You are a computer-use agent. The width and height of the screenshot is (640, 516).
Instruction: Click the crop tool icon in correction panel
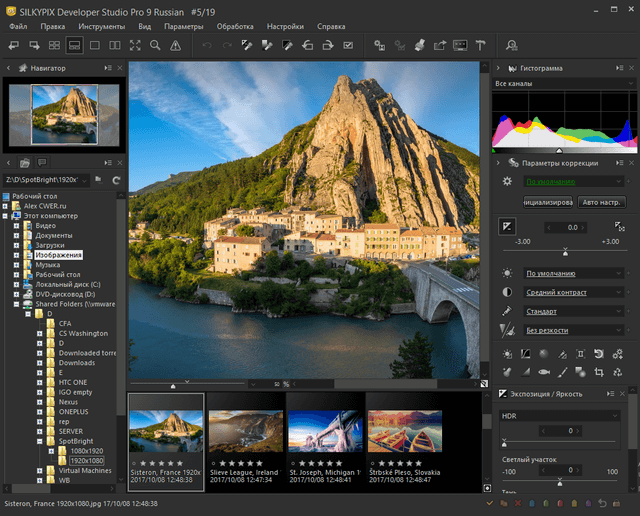[x=599, y=371]
